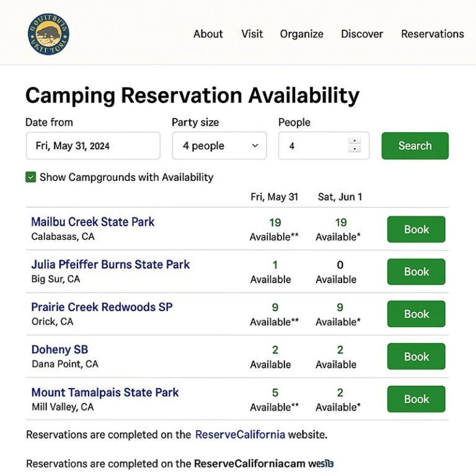Open the Discover navigation item
The height and width of the screenshot is (476, 476).
[362, 34]
